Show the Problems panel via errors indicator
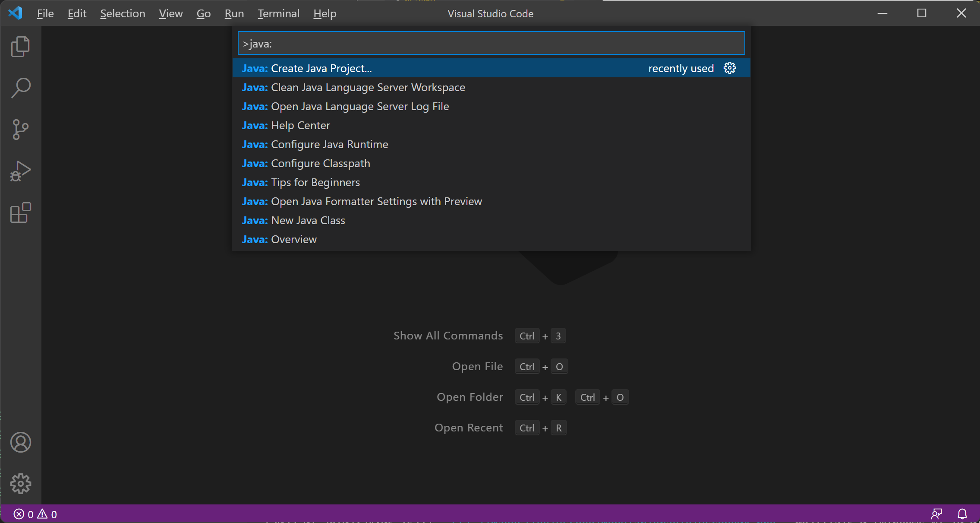 tap(35, 514)
